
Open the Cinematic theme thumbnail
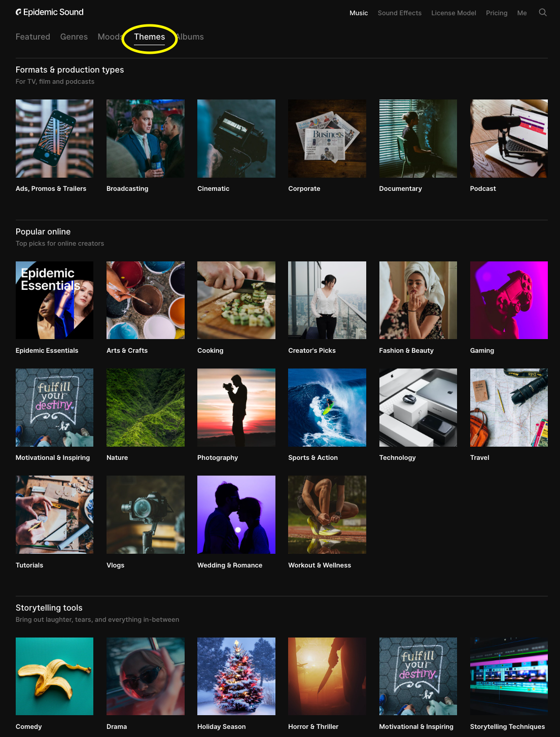(x=236, y=138)
